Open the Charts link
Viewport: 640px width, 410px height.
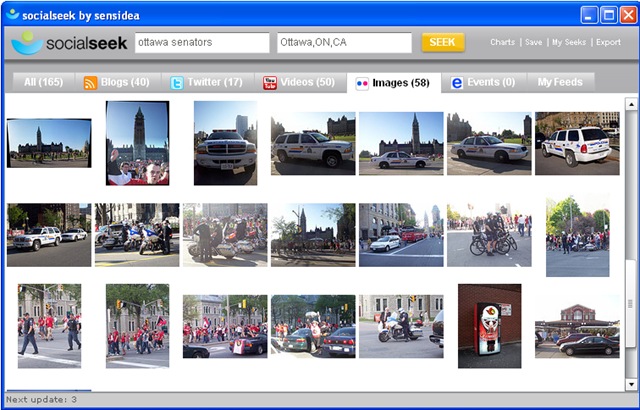[x=502, y=43]
